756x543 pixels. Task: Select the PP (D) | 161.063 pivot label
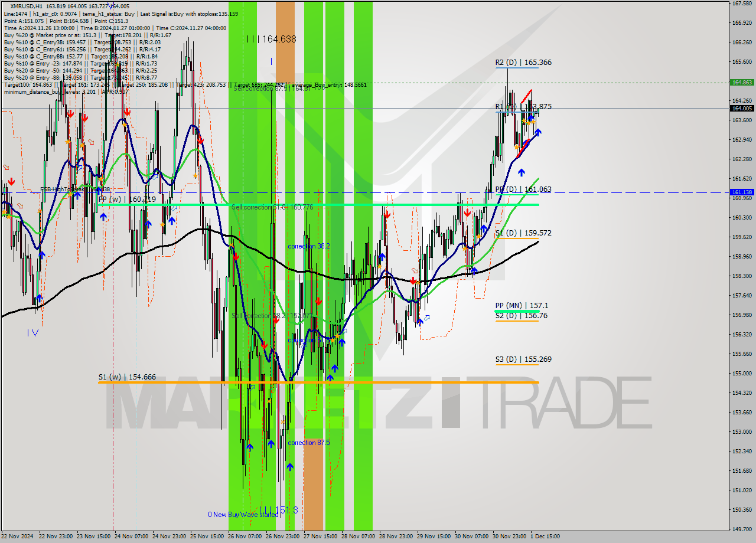(x=523, y=189)
